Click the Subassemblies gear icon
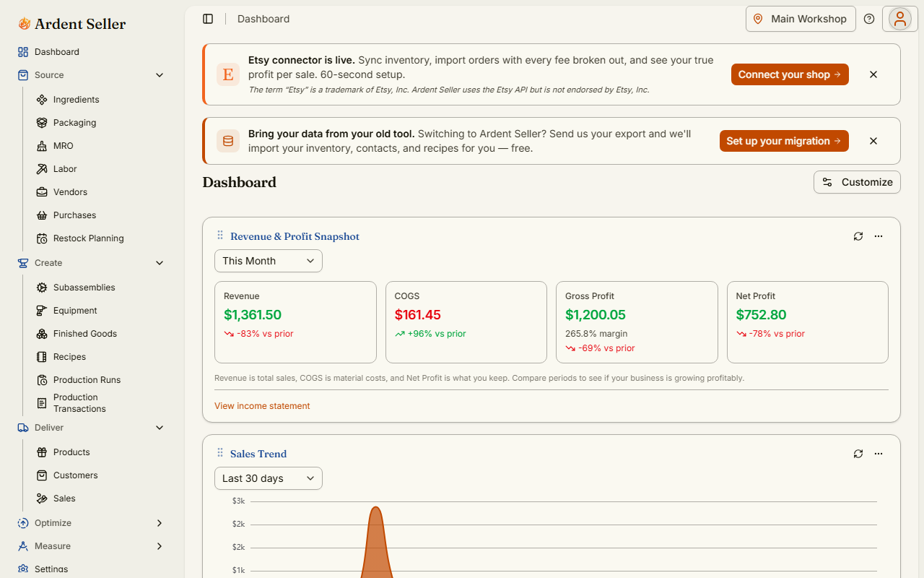Image resolution: width=924 pixels, height=578 pixels. pos(42,288)
